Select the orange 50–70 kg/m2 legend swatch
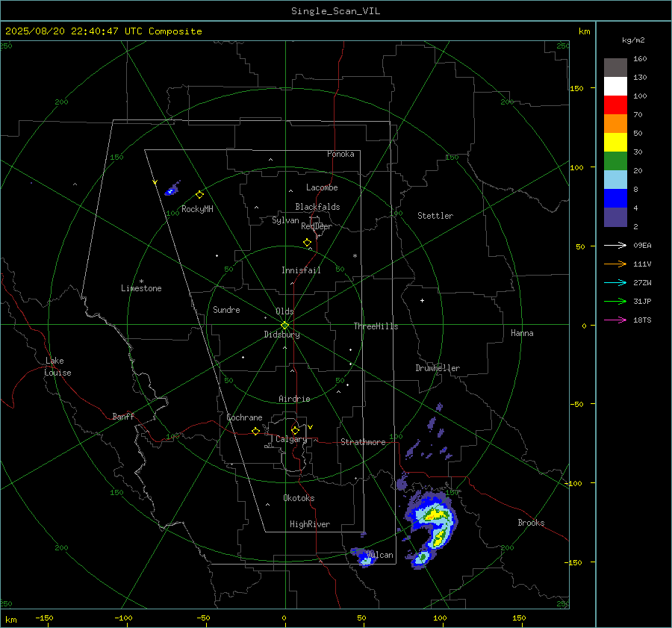The height and width of the screenshot is (628, 672). pos(615,124)
